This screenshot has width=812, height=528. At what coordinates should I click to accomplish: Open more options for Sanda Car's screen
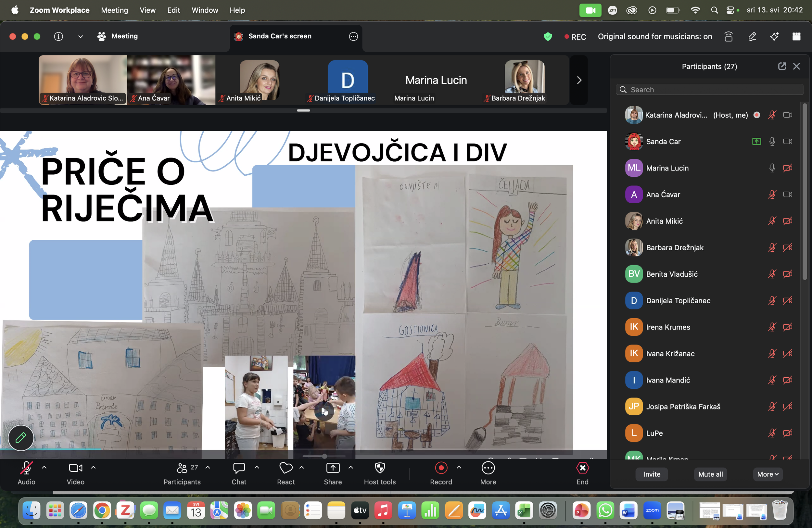(x=353, y=36)
